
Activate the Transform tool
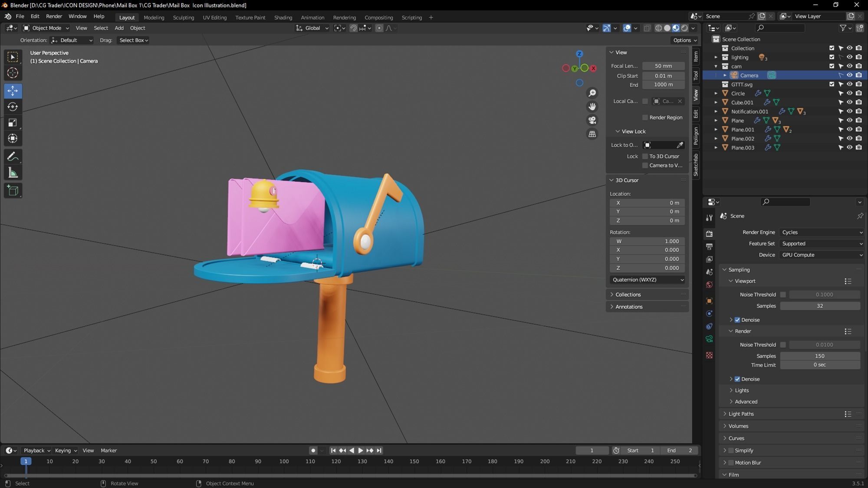(x=13, y=138)
